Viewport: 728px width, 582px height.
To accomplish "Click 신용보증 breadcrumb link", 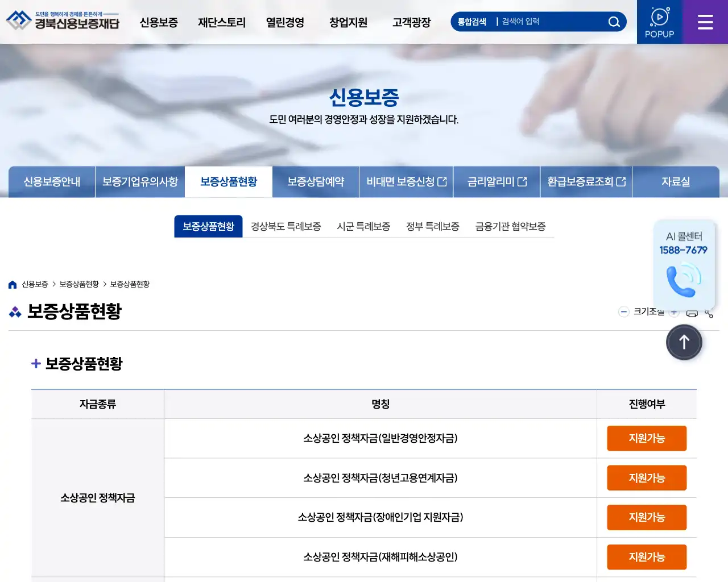I will (x=35, y=284).
